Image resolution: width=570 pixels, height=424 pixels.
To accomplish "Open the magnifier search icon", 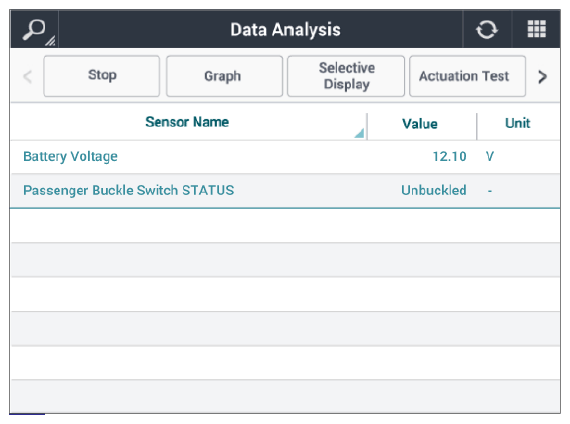I will tap(34, 29).
